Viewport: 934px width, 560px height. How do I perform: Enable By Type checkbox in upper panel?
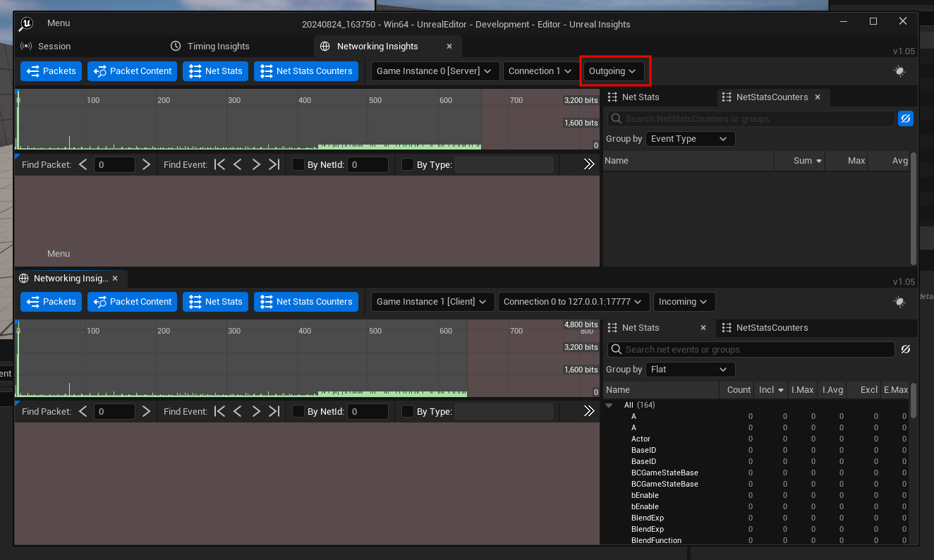coord(408,165)
